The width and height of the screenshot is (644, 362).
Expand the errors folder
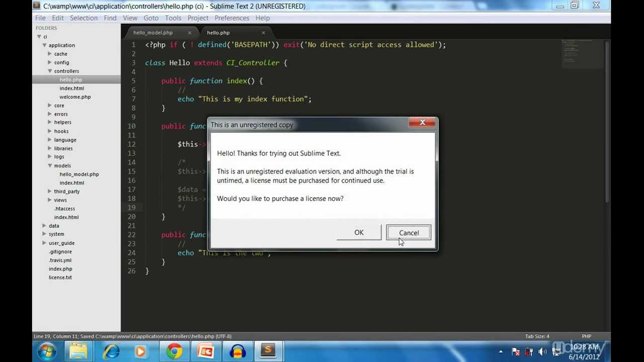coord(50,114)
